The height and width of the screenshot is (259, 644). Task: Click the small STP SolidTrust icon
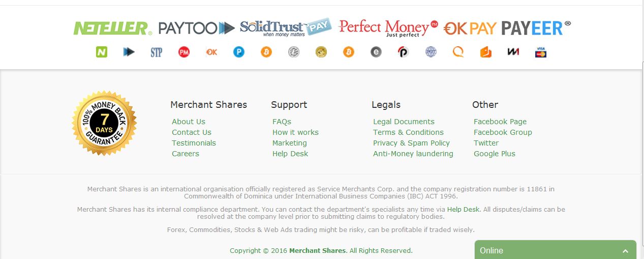(157, 52)
